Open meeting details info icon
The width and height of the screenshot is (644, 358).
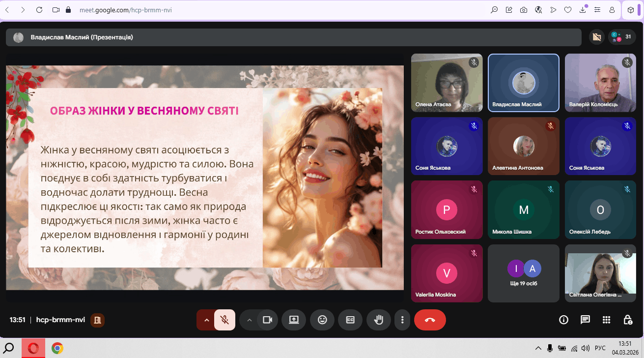pos(563,320)
